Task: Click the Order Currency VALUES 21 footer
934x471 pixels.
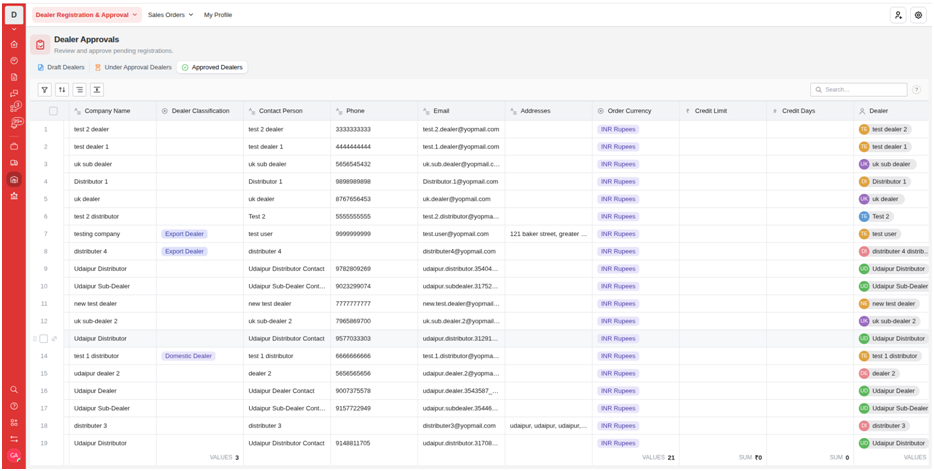Action: pyautogui.click(x=658, y=458)
